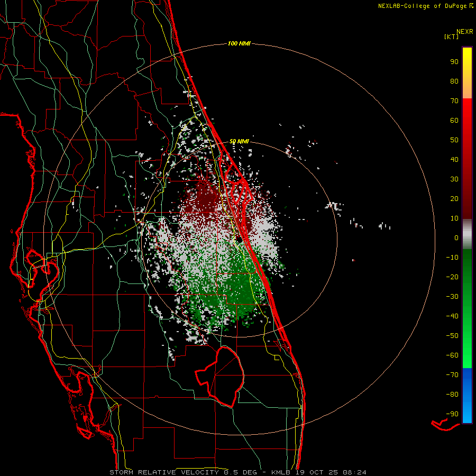The width and height of the screenshot is (476, 476).
Task: Select the 60 knot scale label
Action: point(454,120)
